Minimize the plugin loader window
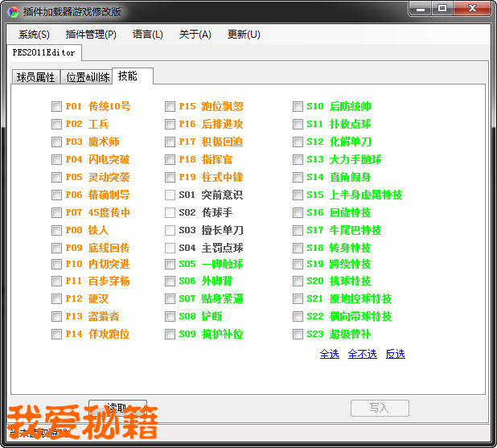The image size is (497, 448). click(420, 10)
